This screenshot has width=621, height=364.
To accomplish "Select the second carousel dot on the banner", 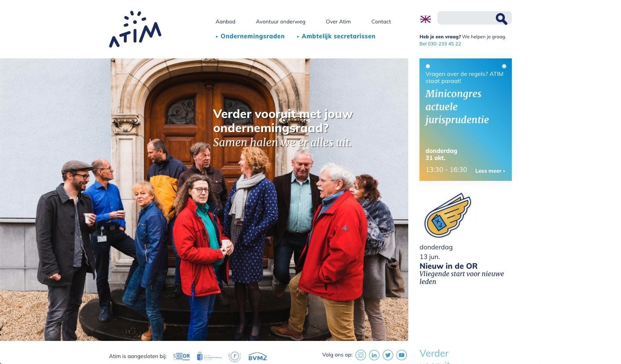I will (x=504, y=66).
